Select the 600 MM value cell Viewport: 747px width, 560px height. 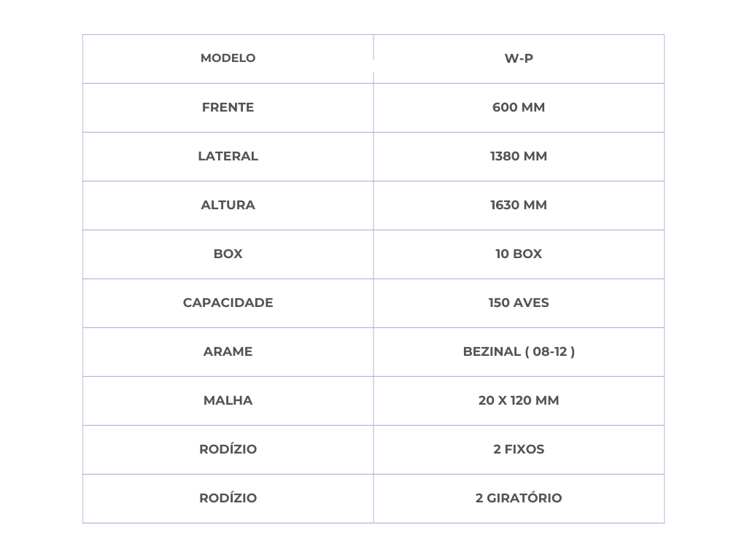[x=519, y=108]
